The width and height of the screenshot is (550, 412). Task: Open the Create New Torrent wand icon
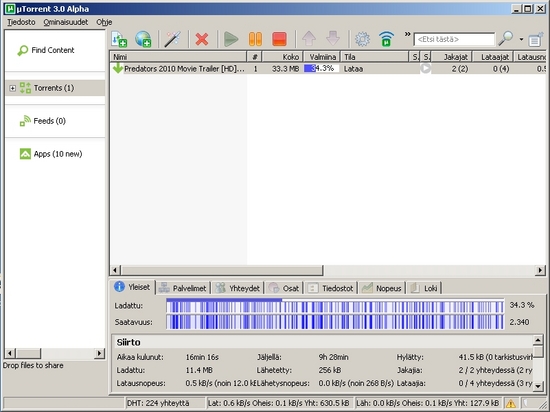[x=173, y=39]
